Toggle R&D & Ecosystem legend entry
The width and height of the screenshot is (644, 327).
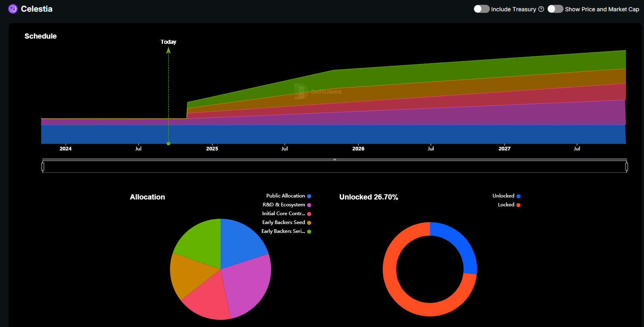click(287, 205)
